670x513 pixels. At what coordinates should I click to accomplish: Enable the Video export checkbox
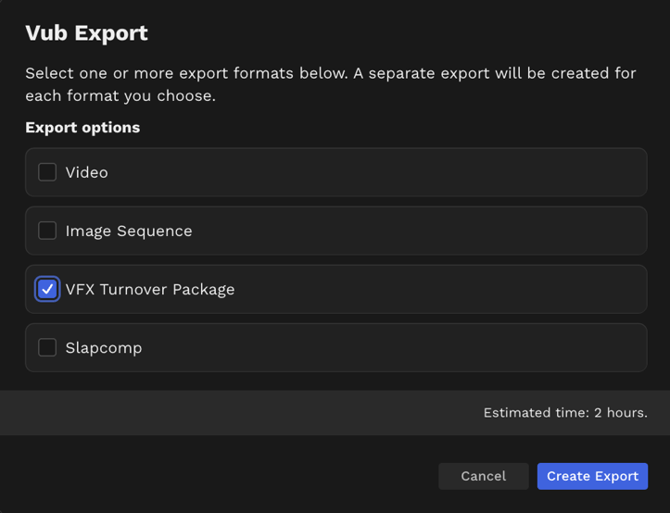pyautogui.click(x=47, y=172)
